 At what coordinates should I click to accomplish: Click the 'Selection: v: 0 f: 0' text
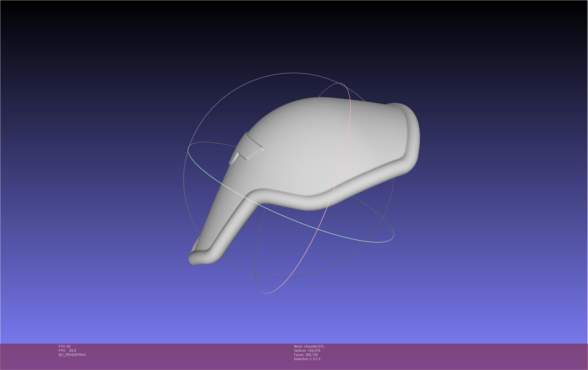pyautogui.click(x=307, y=359)
